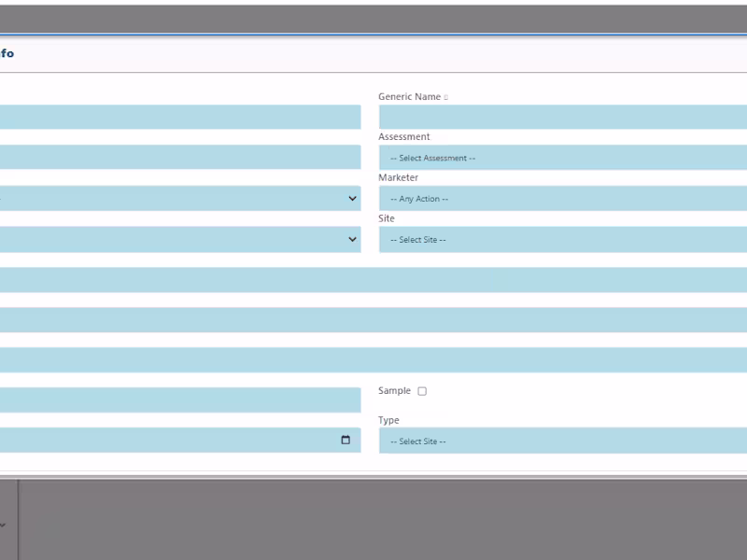The height and width of the screenshot is (560, 747).
Task: Expand dropdown chevron left of Site
Action: (x=353, y=239)
